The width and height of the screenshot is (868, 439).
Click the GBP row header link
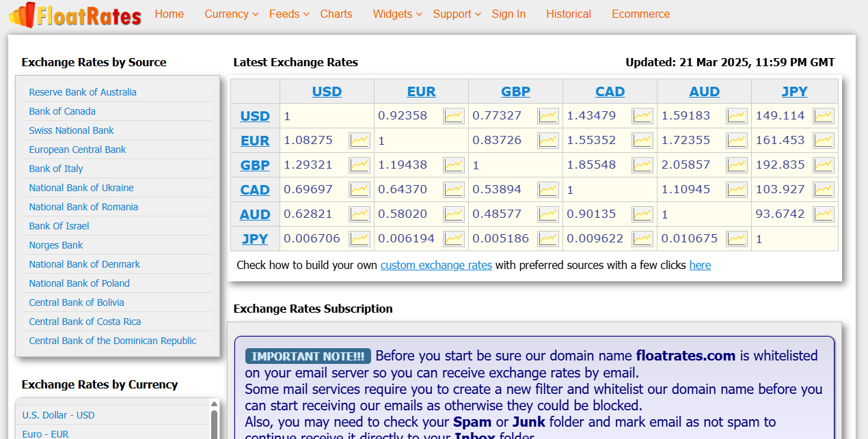pyautogui.click(x=255, y=165)
